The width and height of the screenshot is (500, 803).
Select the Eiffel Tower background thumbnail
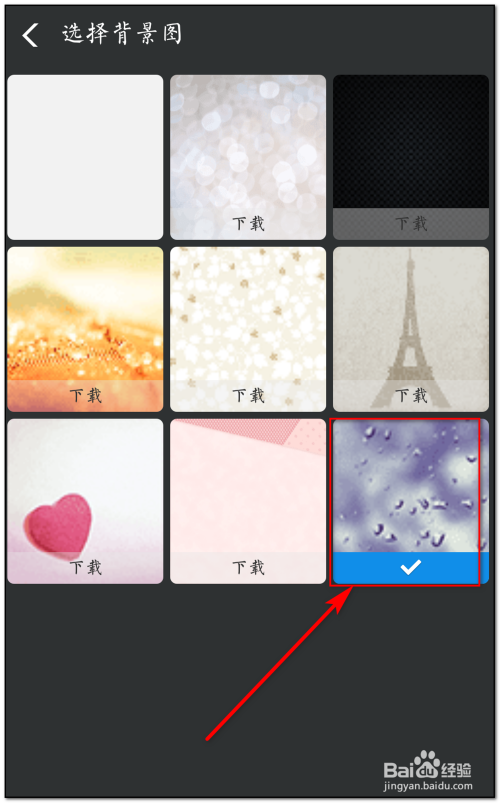[411, 329]
